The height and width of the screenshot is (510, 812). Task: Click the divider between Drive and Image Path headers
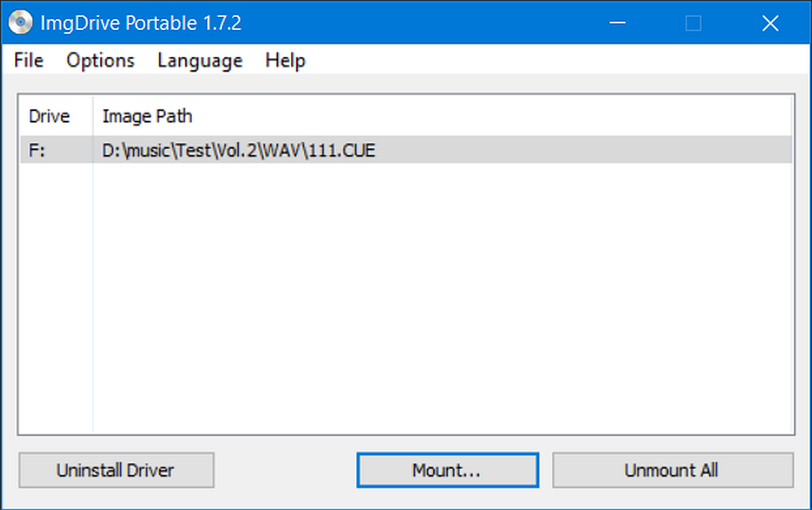[93, 116]
